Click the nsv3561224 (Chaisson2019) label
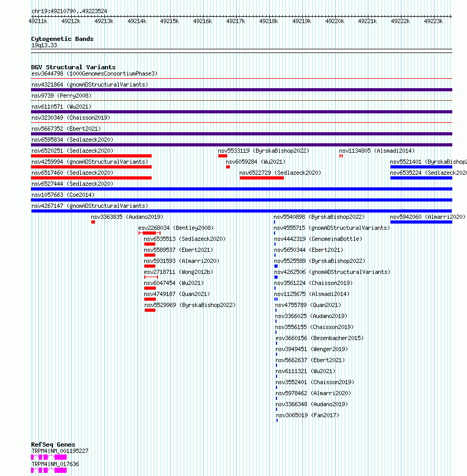This screenshot has width=467, height=476. [313, 283]
